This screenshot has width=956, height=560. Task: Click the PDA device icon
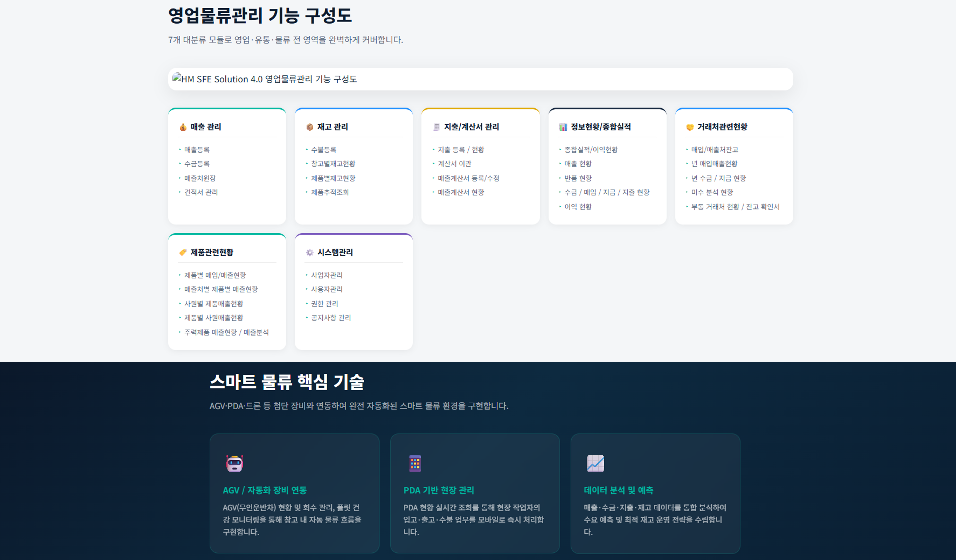pos(415,463)
